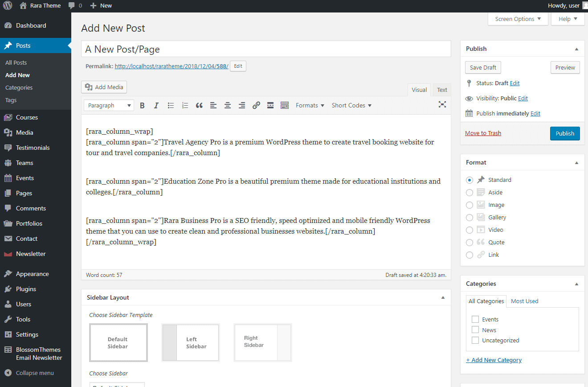The image size is (588, 387).
Task: Insert a bulleted list
Action: pyautogui.click(x=171, y=106)
